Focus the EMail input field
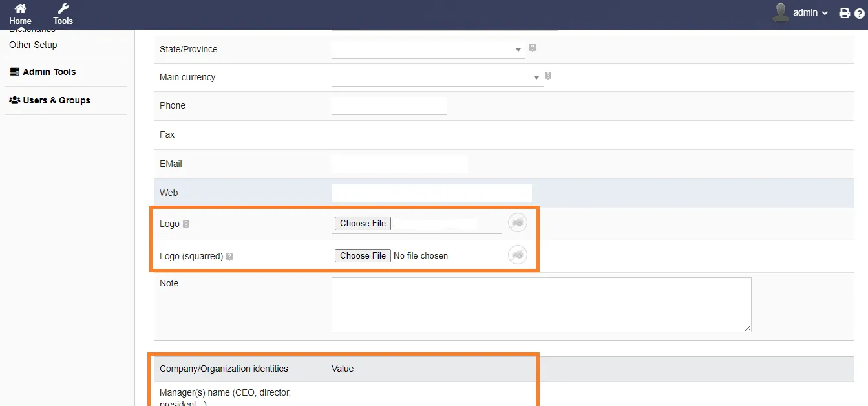Image resolution: width=868 pixels, height=406 pixels. [x=399, y=164]
